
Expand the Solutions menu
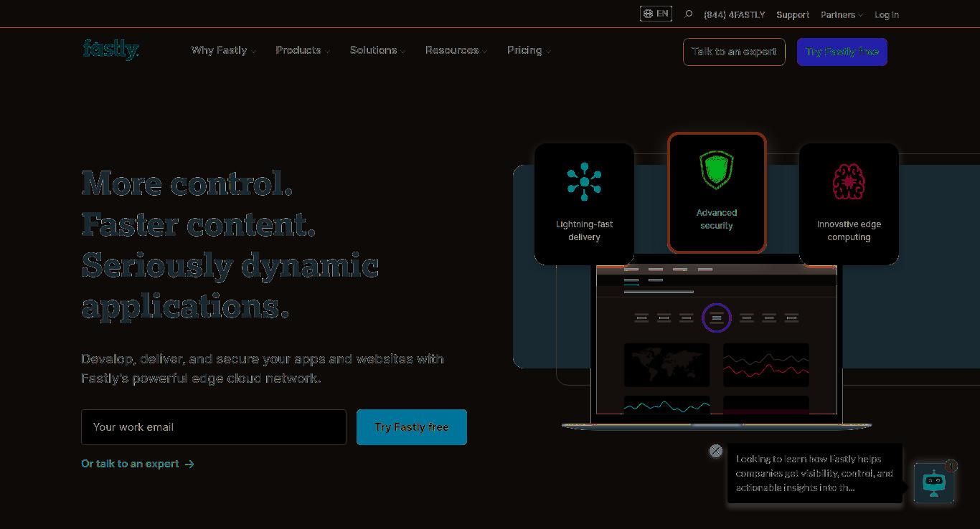click(377, 50)
